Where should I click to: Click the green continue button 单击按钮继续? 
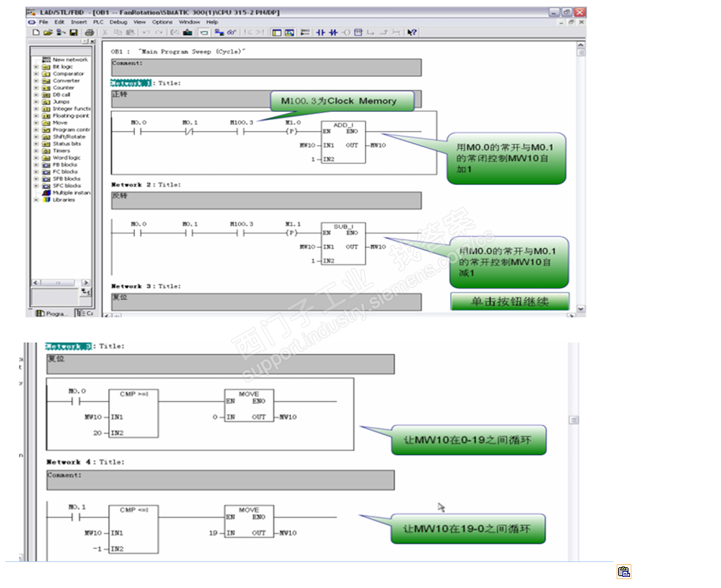point(509,302)
